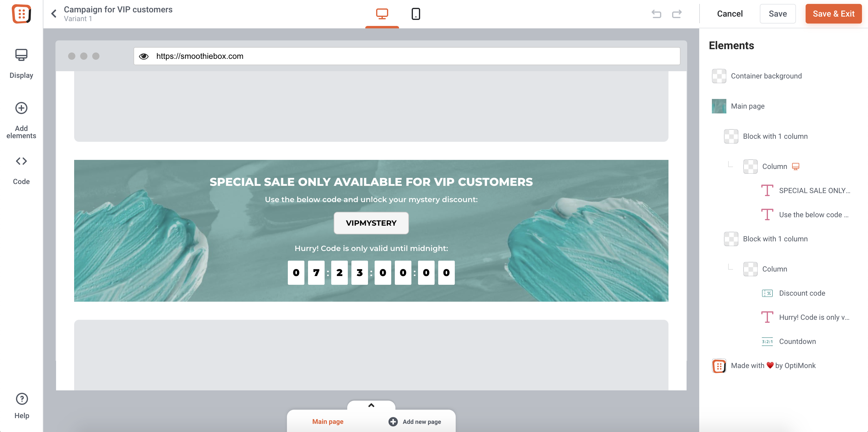Click the OptiMonk logo icon
Viewport: 868px width, 432px height.
pos(21,14)
